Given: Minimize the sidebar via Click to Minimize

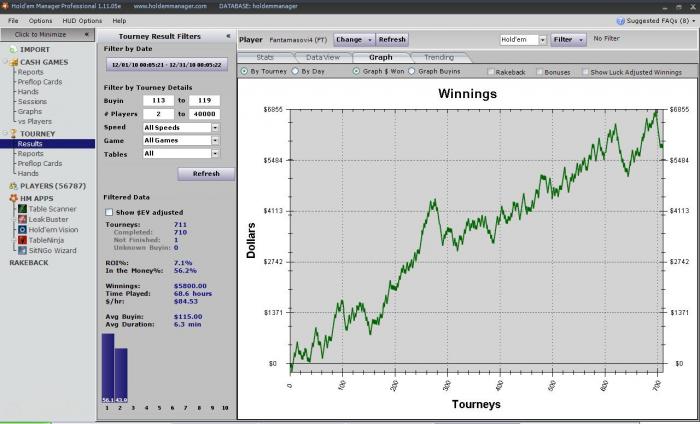Looking at the screenshot, I should (47, 34).
